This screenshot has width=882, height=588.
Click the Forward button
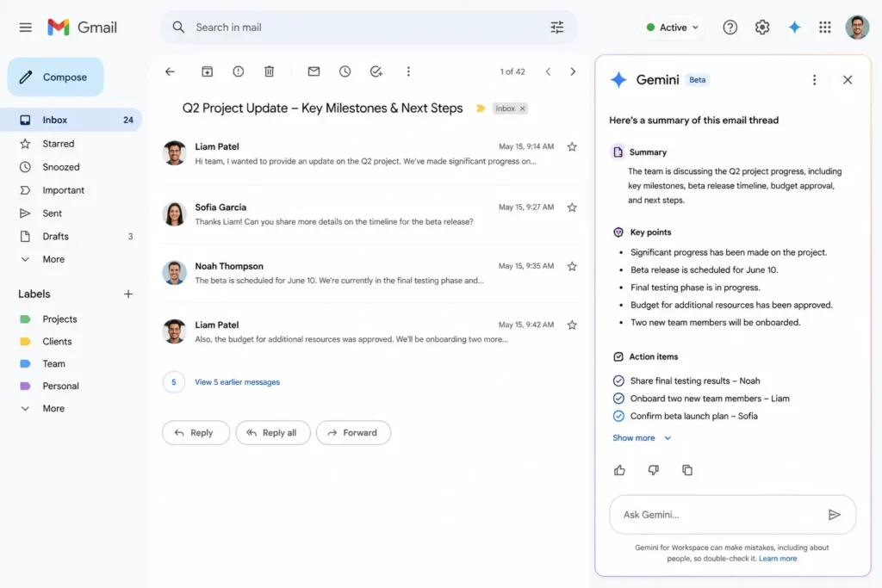pyautogui.click(x=353, y=433)
